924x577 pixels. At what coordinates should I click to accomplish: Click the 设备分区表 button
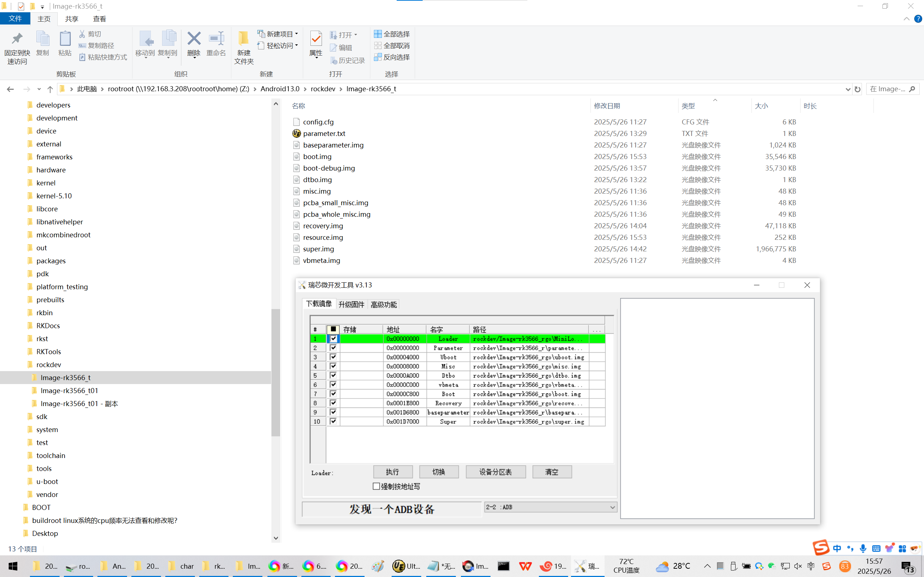click(495, 472)
